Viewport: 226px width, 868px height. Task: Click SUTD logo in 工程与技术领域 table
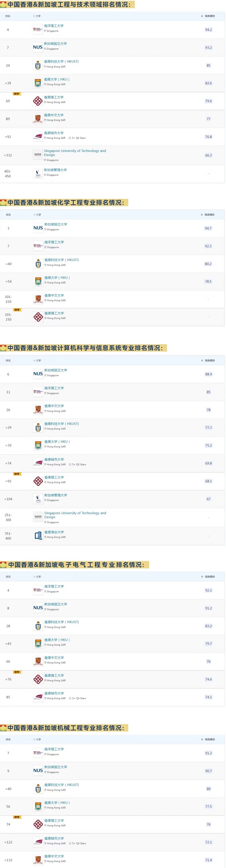pos(38,155)
